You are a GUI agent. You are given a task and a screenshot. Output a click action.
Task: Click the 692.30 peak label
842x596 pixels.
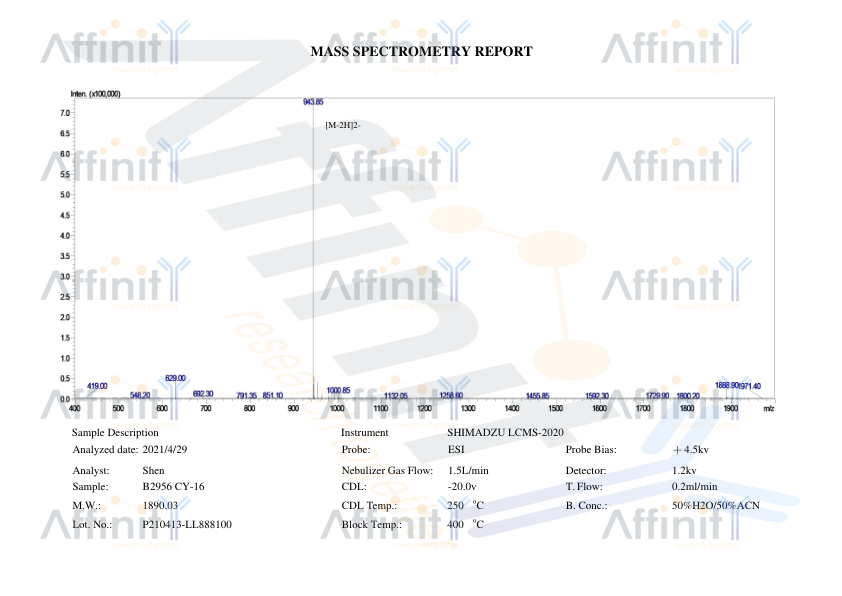point(203,394)
